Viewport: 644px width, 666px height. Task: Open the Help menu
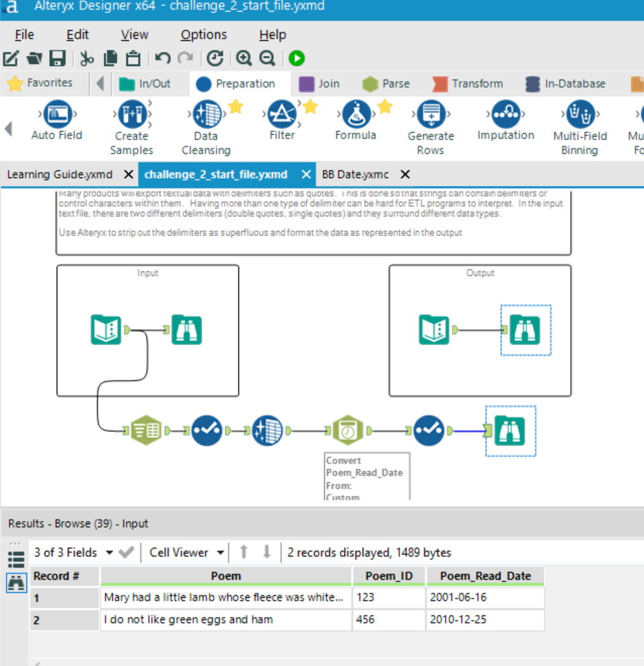click(x=273, y=34)
